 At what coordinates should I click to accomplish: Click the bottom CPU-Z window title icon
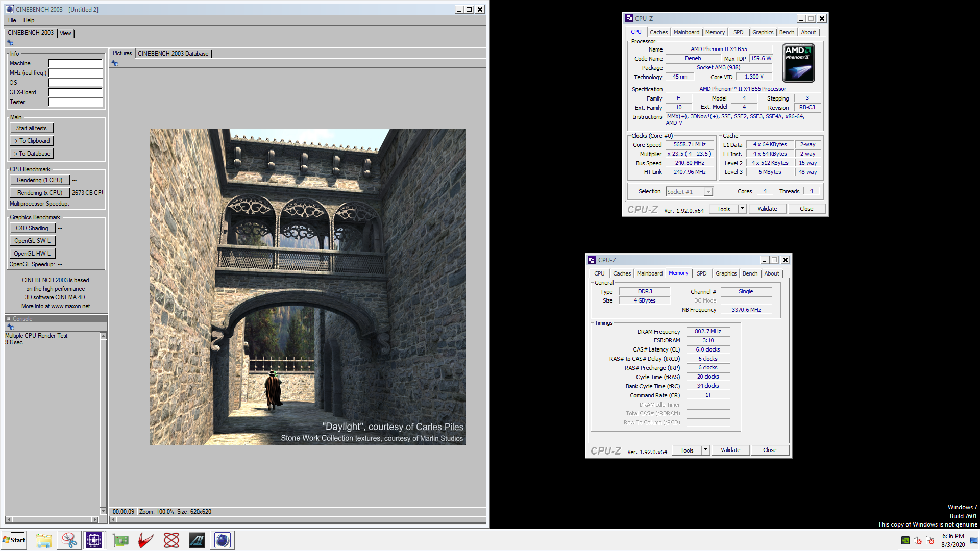click(592, 260)
